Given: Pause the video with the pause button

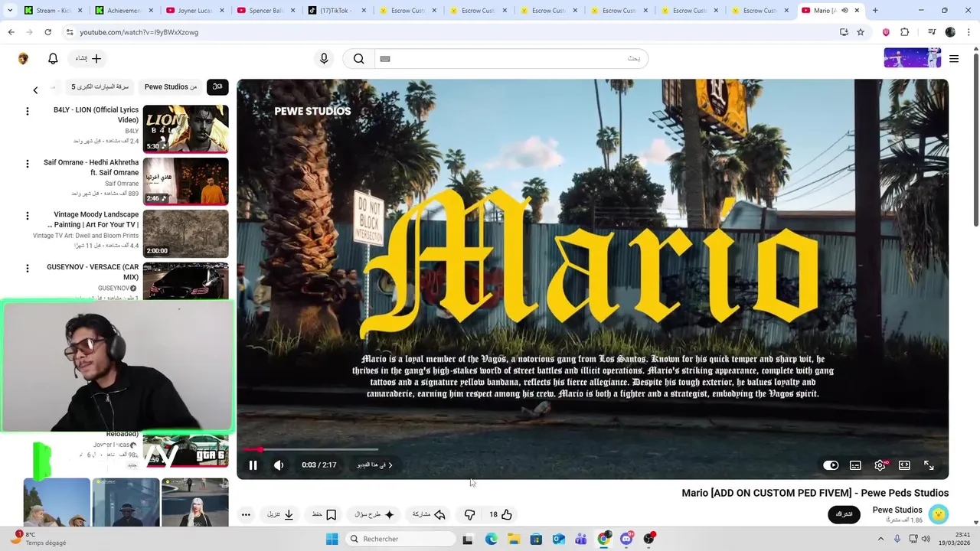Looking at the screenshot, I should click(x=253, y=465).
